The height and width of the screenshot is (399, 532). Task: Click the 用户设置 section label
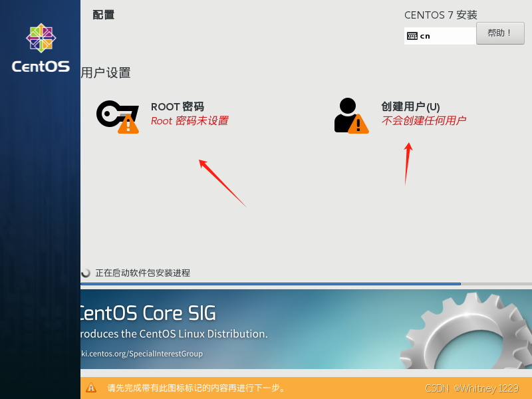(x=106, y=72)
